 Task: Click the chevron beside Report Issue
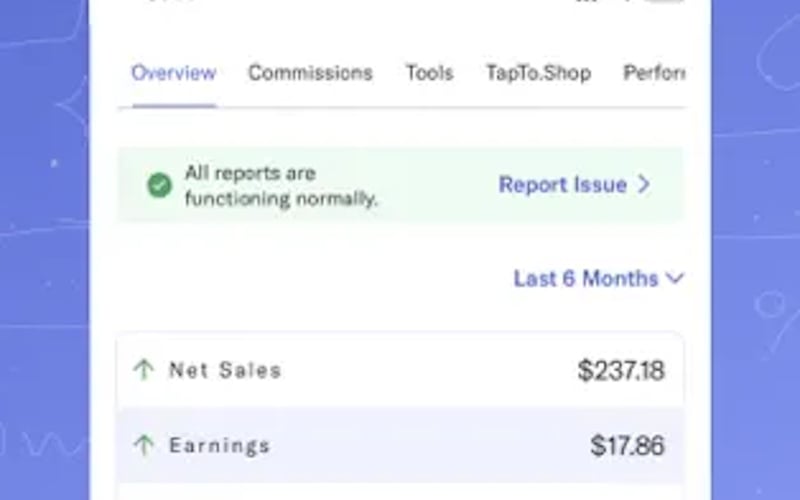click(x=644, y=185)
